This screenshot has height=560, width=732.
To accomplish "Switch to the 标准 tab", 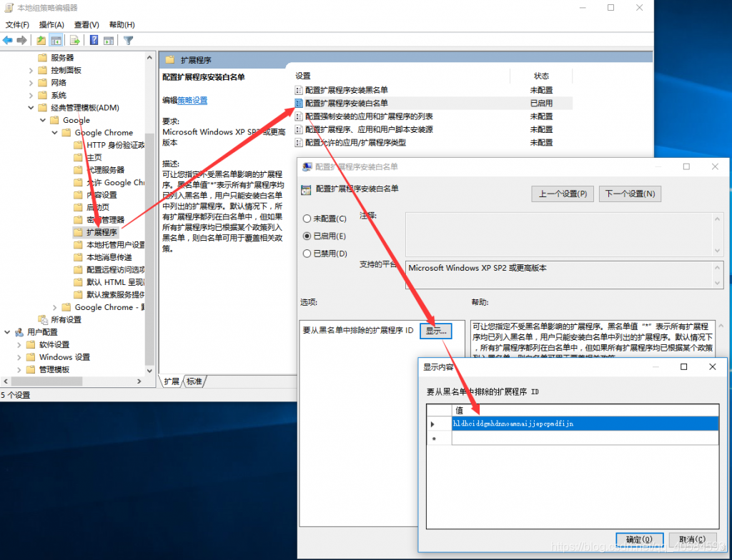I will [194, 381].
